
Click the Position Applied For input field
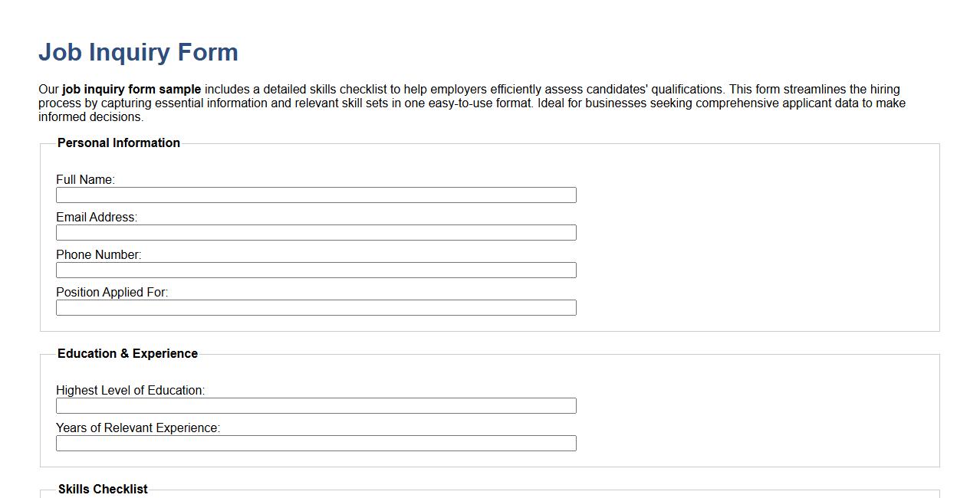[315, 307]
